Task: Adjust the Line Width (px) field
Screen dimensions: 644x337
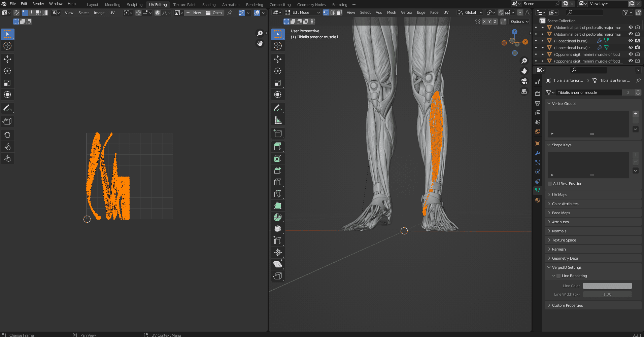Action: coord(607,294)
